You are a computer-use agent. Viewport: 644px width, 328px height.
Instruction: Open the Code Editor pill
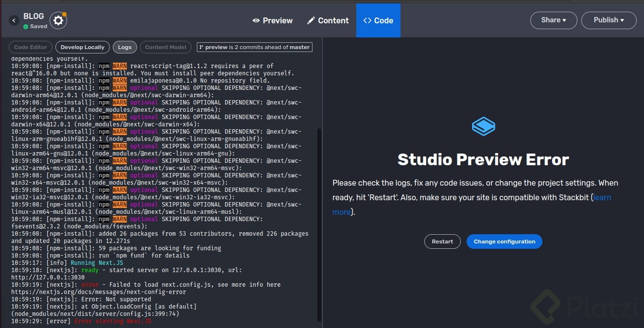point(31,47)
